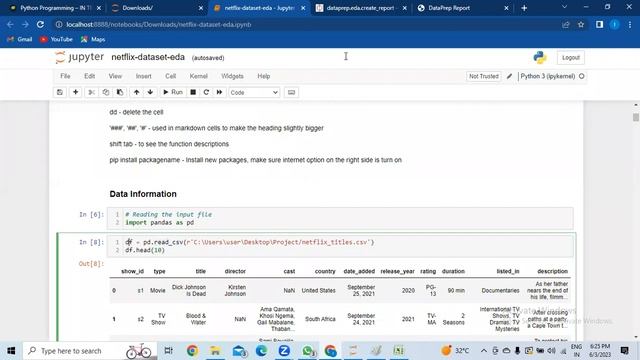Screen dimensions: 640x360
Task: Open the Widgets menu
Action: (232, 76)
